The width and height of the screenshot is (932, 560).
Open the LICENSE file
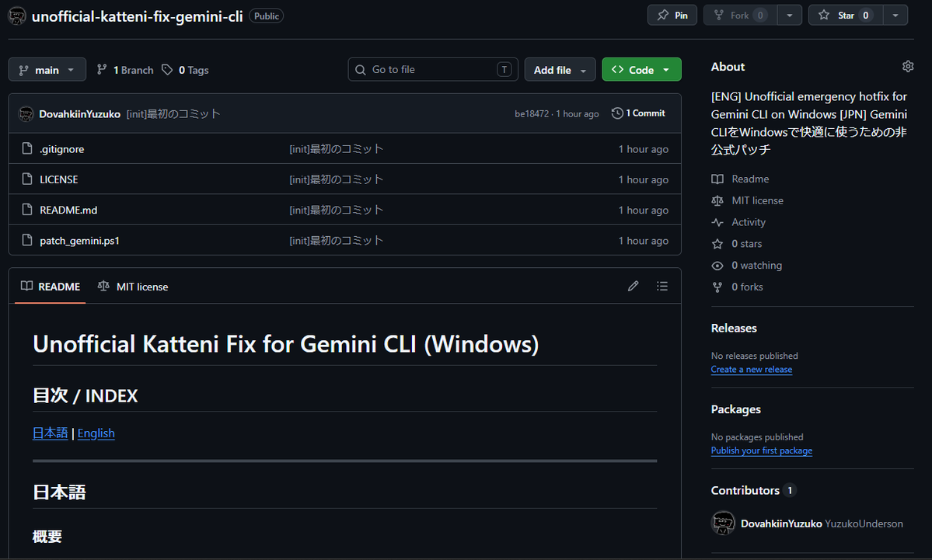(x=59, y=179)
